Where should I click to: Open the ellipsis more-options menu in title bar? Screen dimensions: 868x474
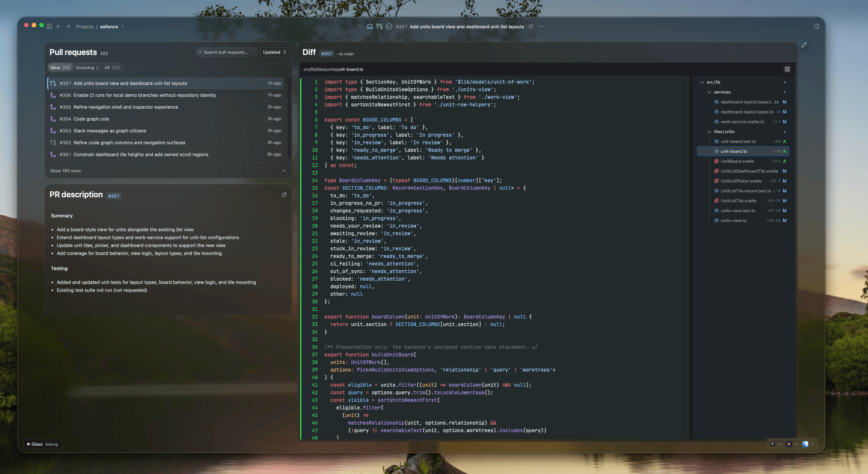pos(541,26)
